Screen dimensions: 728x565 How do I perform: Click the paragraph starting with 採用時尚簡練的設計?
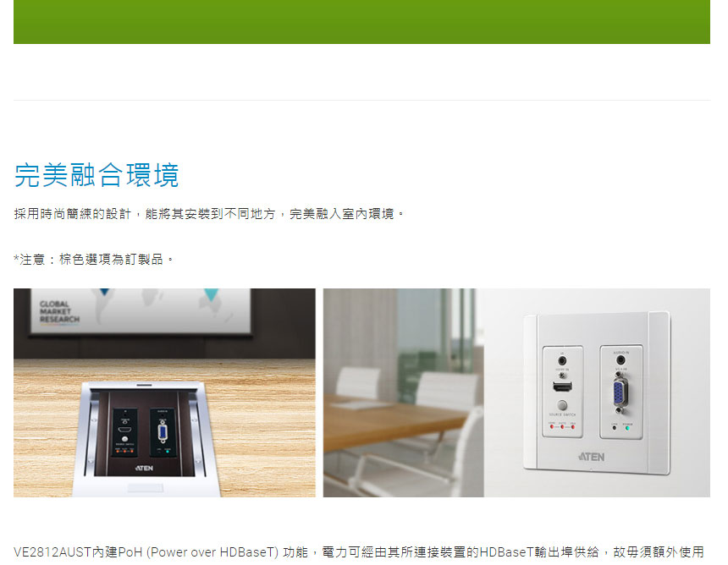click(x=209, y=214)
